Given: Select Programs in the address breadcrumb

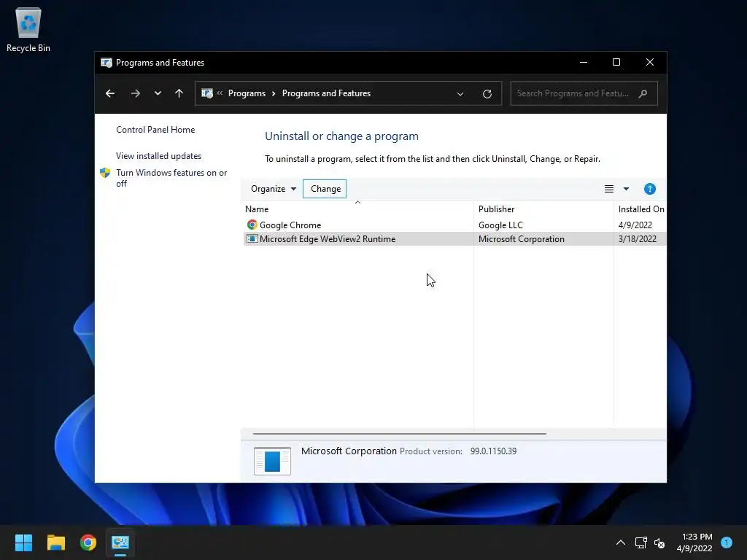Looking at the screenshot, I should click(247, 93).
